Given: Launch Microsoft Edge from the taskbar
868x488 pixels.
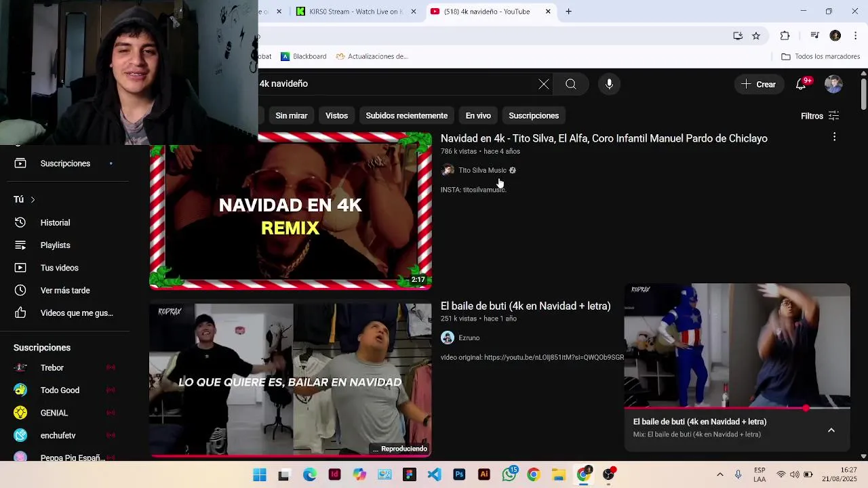Looking at the screenshot, I should pos(309,475).
